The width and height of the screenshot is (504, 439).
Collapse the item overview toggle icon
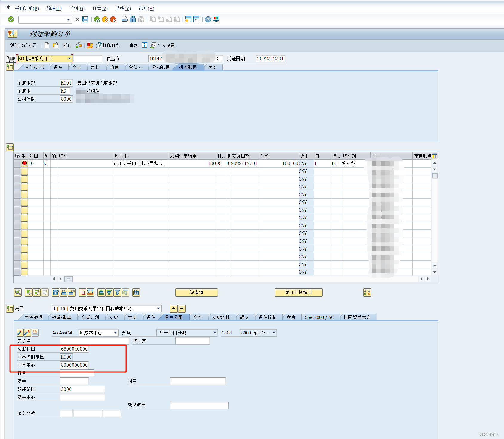coord(10,147)
